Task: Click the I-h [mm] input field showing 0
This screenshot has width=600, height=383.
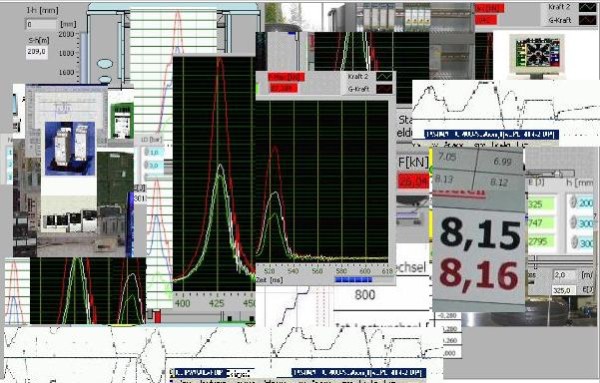Action: point(41,24)
